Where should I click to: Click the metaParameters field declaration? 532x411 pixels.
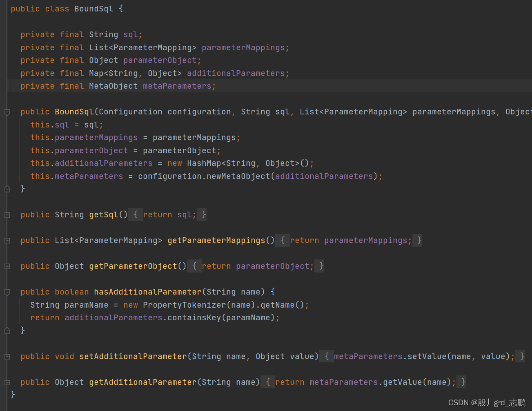coord(179,86)
